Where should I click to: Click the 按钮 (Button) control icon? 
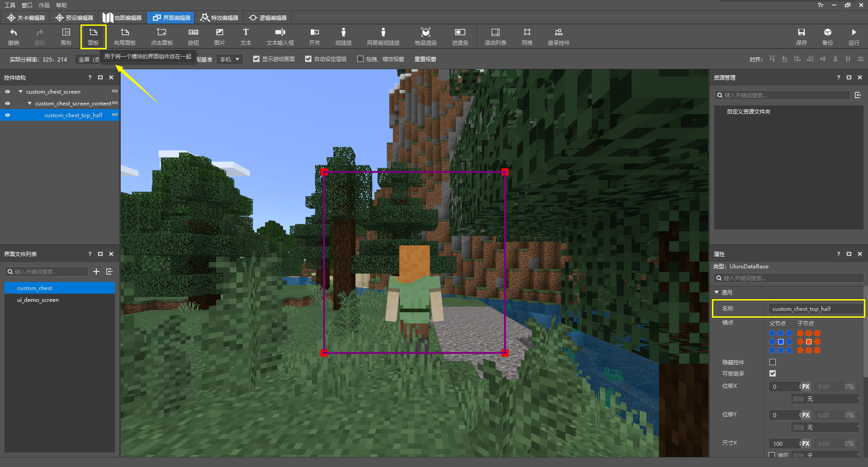click(193, 36)
